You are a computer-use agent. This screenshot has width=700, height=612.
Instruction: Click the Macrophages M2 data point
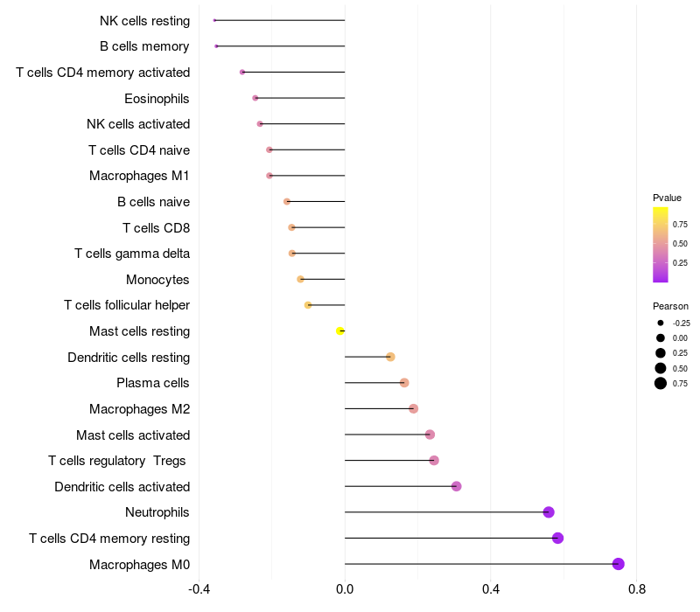click(413, 408)
